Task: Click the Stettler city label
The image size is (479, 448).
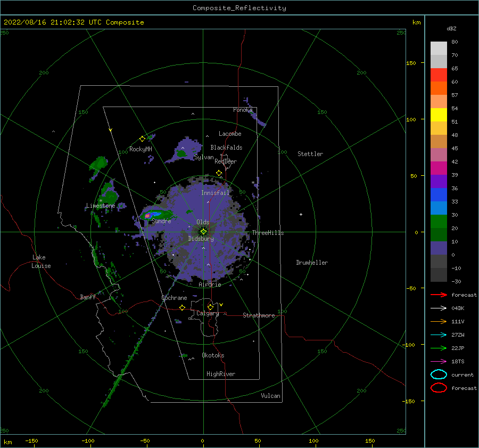Action: point(310,154)
